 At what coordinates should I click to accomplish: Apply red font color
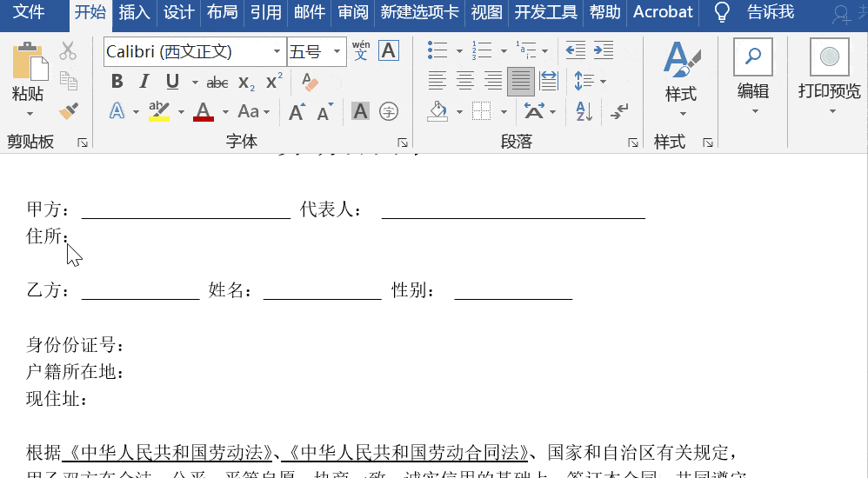(x=204, y=111)
